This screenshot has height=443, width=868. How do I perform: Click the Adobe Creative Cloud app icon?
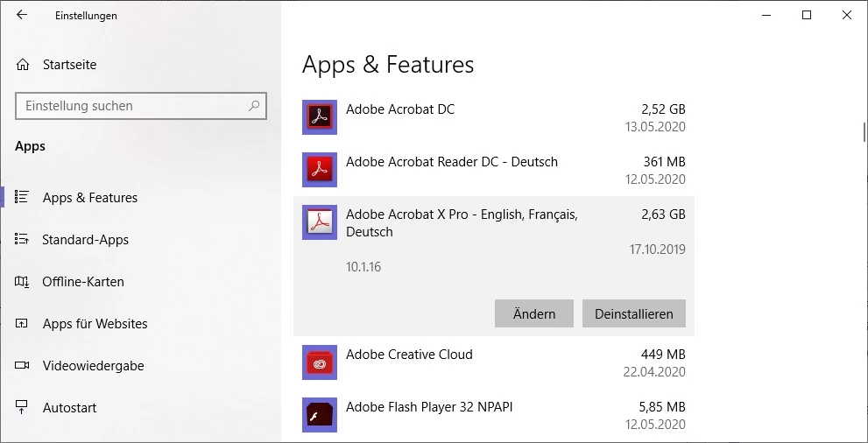pos(320,362)
